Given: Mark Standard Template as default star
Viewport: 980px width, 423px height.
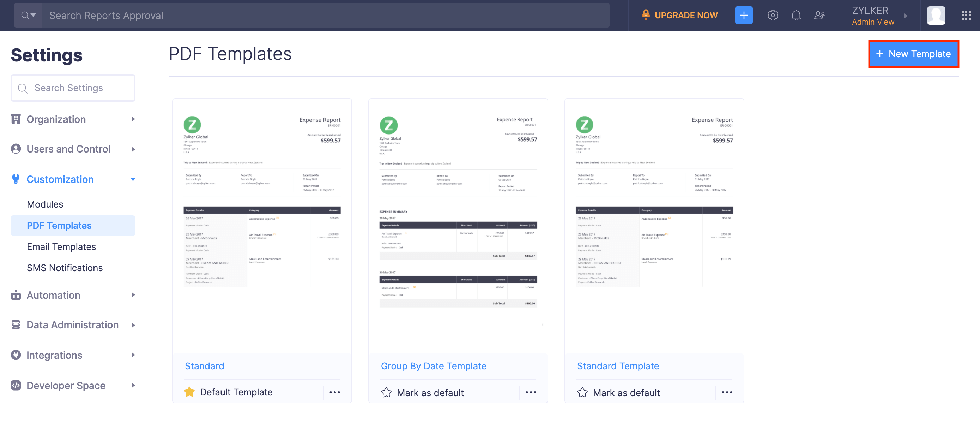Looking at the screenshot, I should click(582, 393).
